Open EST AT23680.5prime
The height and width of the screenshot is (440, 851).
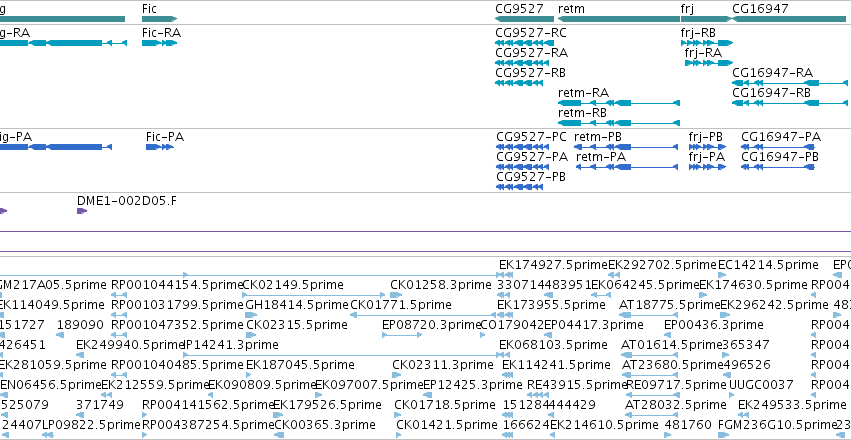click(x=672, y=365)
